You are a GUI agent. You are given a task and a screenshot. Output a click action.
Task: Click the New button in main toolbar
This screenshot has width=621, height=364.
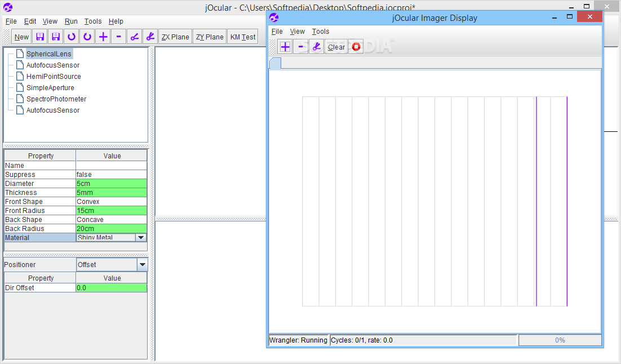point(21,37)
